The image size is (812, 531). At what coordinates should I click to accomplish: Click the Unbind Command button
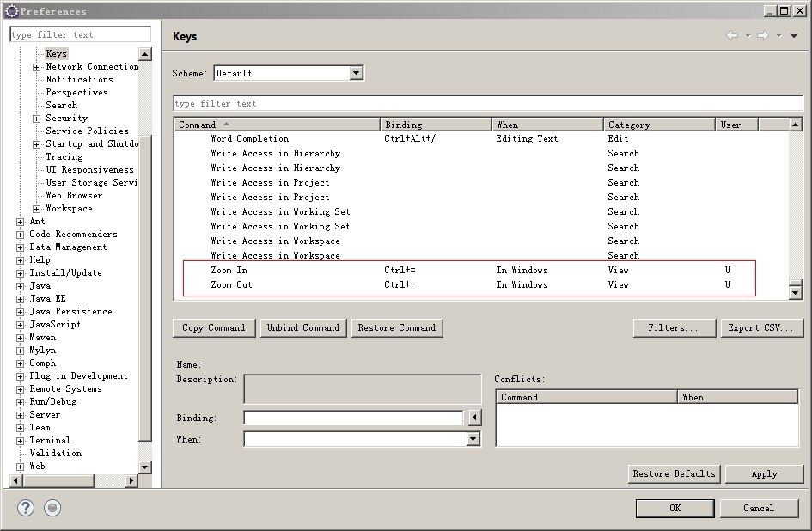click(x=303, y=327)
